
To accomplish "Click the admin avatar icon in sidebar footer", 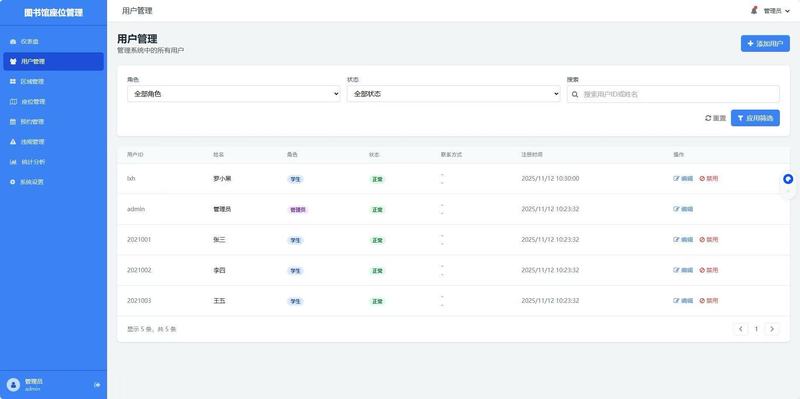I will pos(14,385).
